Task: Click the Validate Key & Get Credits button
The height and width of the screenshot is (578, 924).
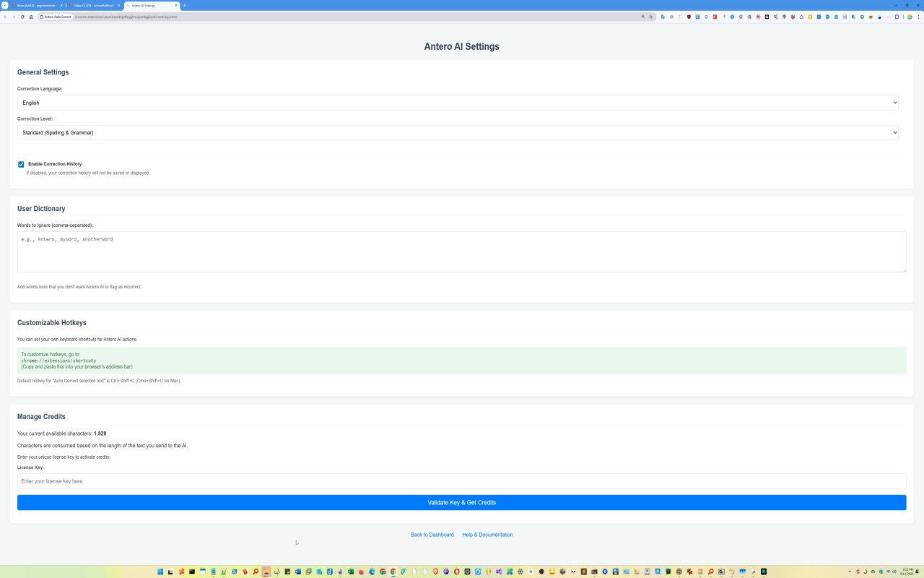Action: 461,502
